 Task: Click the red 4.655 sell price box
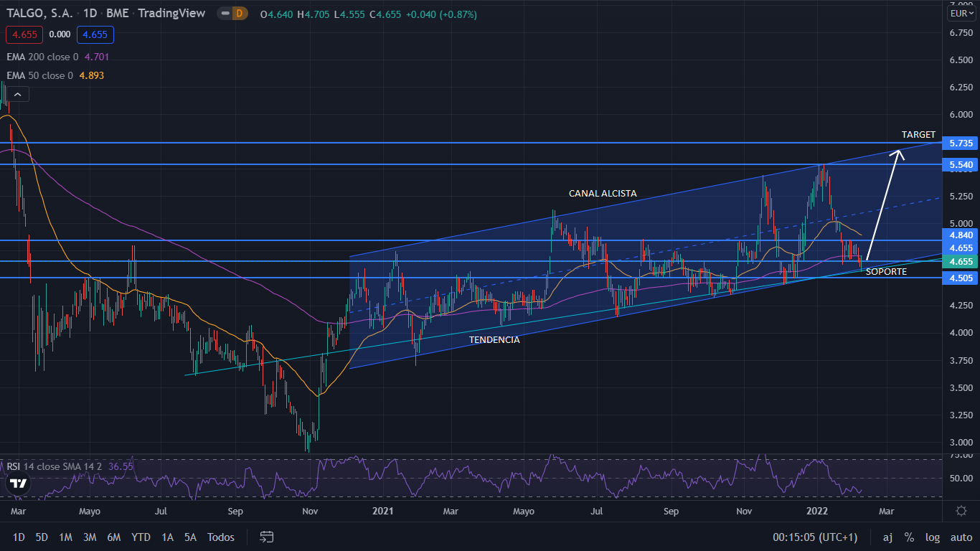24,34
